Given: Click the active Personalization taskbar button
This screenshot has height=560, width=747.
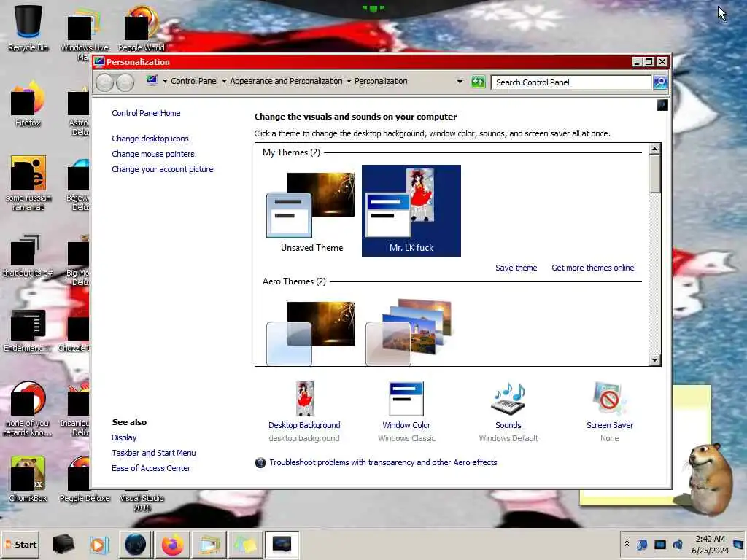Looking at the screenshot, I should [x=282, y=544].
